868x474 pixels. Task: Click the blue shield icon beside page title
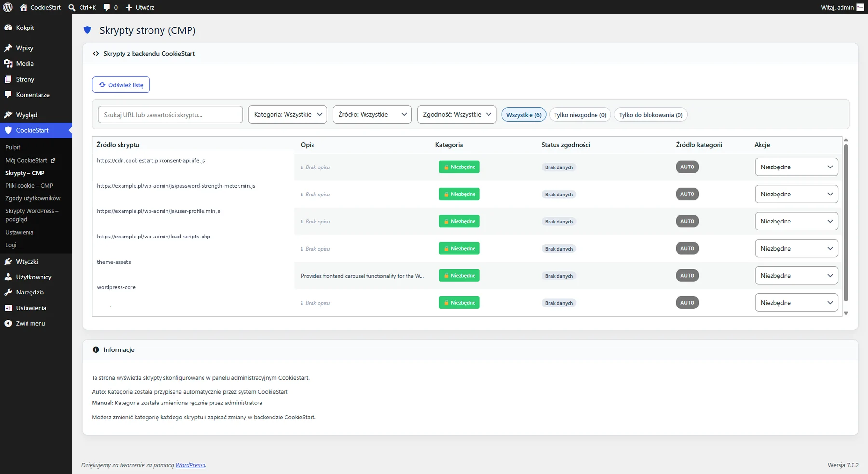87,30
